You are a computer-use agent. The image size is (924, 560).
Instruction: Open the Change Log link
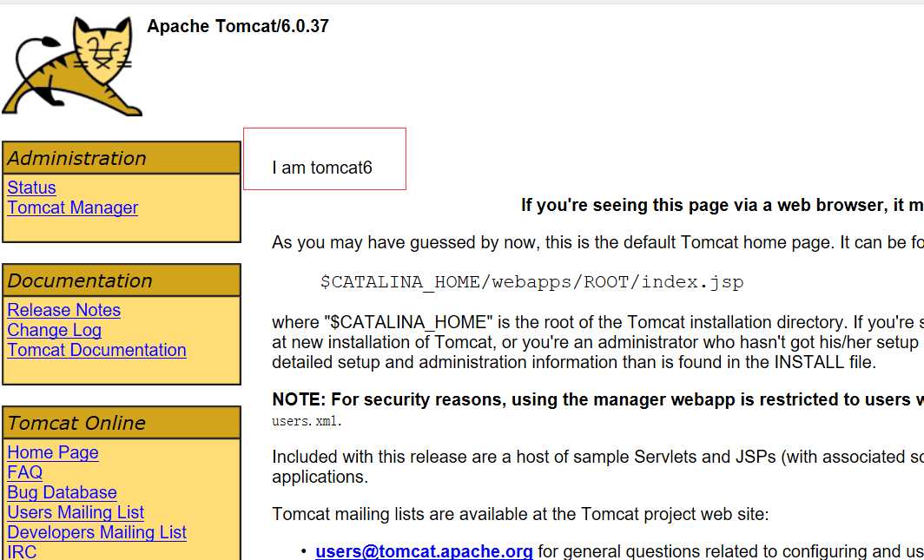coord(54,330)
